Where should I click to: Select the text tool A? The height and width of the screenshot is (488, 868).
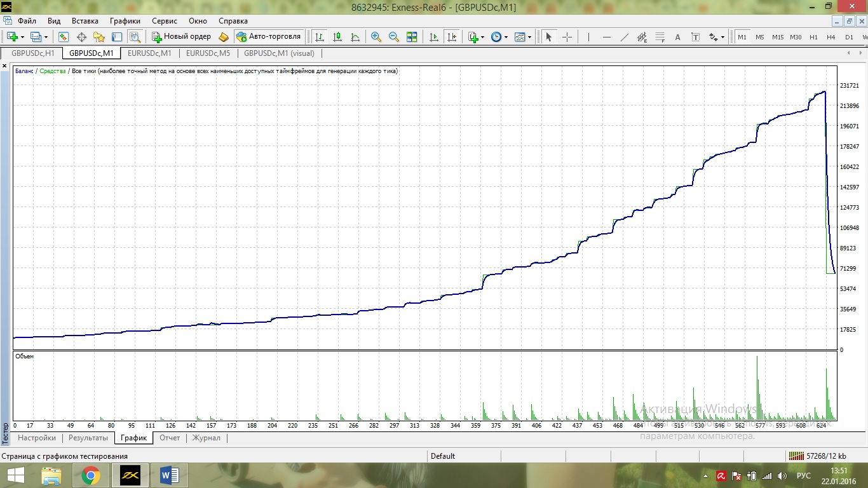coord(677,37)
